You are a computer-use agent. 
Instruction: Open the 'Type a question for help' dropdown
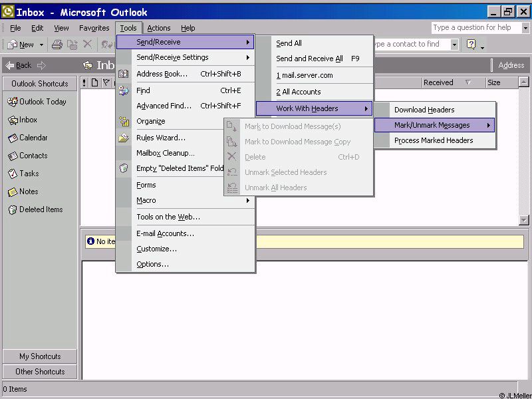(525, 28)
